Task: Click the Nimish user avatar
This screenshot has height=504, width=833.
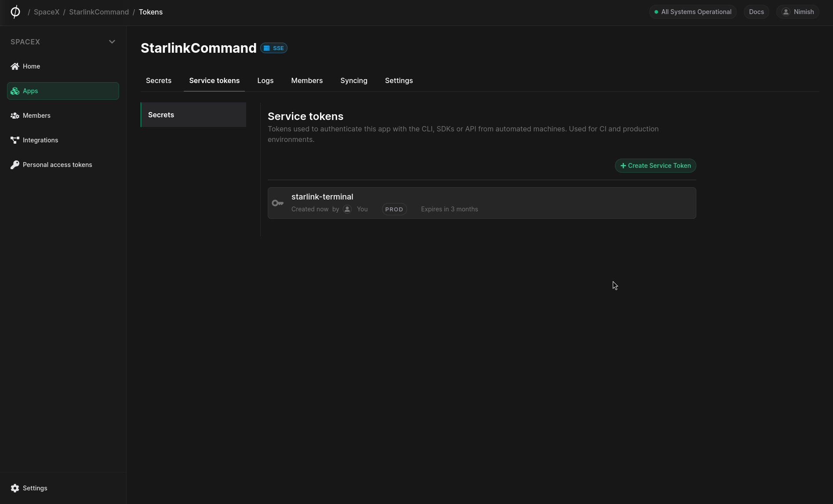Action: coord(786,12)
